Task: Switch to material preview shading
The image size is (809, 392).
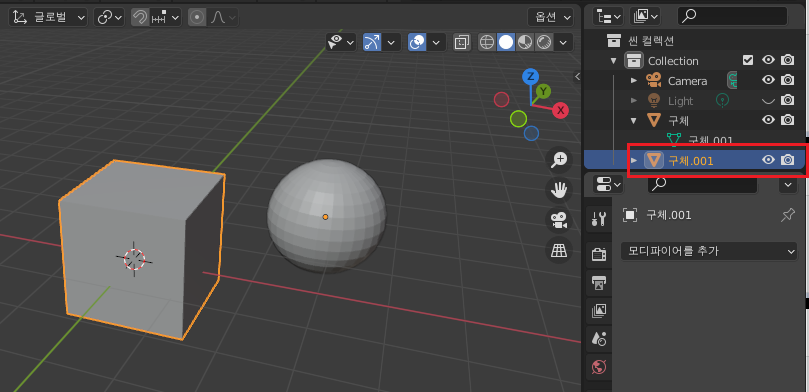Action: coord(525,42)
